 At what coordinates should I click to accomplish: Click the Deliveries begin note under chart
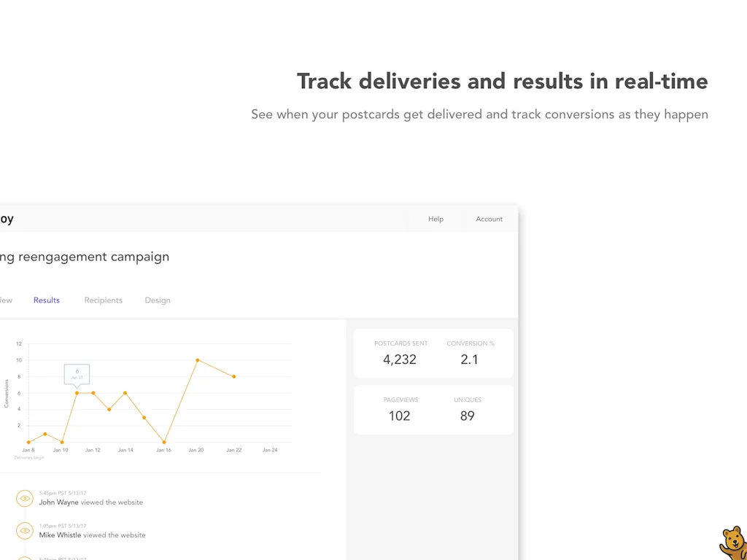pyautogui.click(x=29, y=458)
